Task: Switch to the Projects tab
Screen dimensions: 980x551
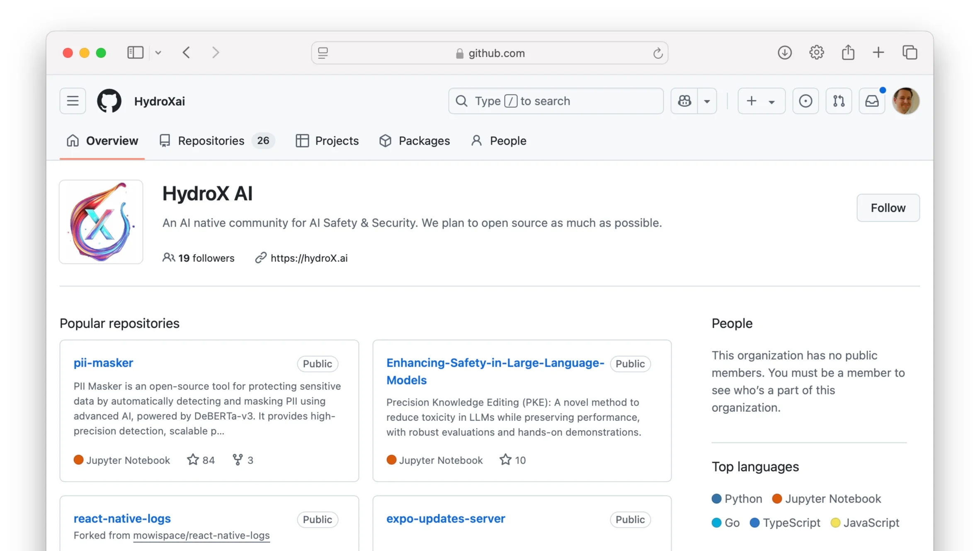Action: (x=327, y=141)
